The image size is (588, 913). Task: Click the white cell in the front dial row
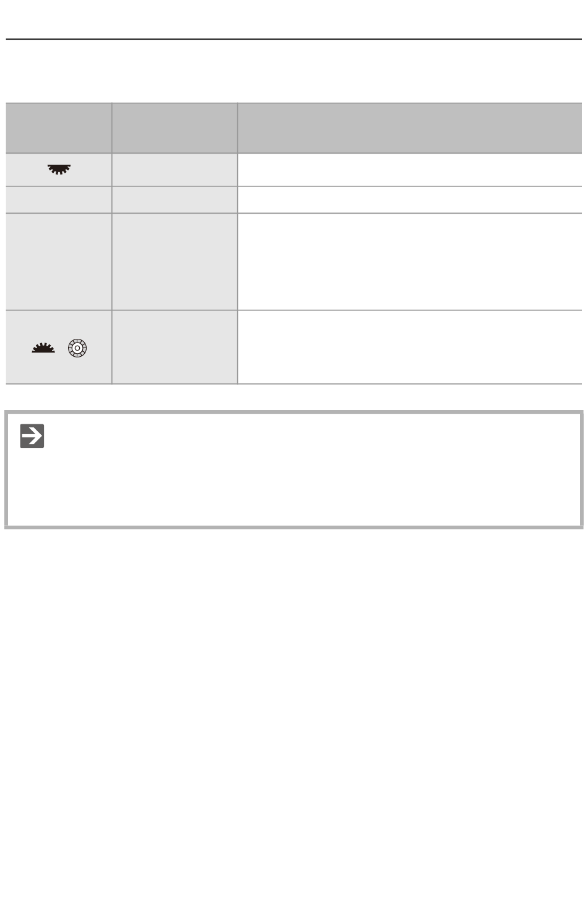[x=410, y=170]
